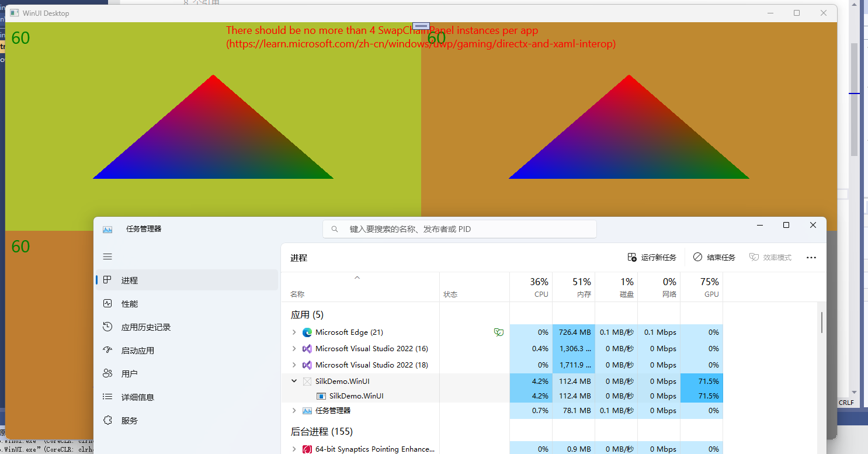This screenshot has width=868, height=454.
Task: Open the 性能 (Performance) page
Action: pos(187,304)
